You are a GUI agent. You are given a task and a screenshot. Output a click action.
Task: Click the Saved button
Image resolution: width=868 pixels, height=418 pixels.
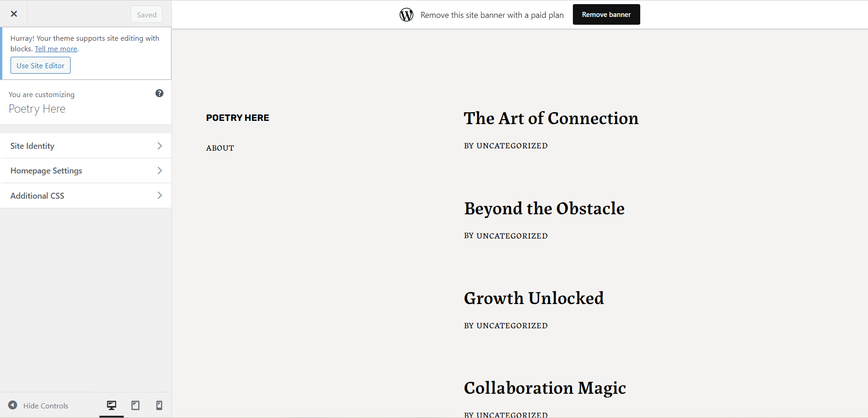(x=147, y=15)
